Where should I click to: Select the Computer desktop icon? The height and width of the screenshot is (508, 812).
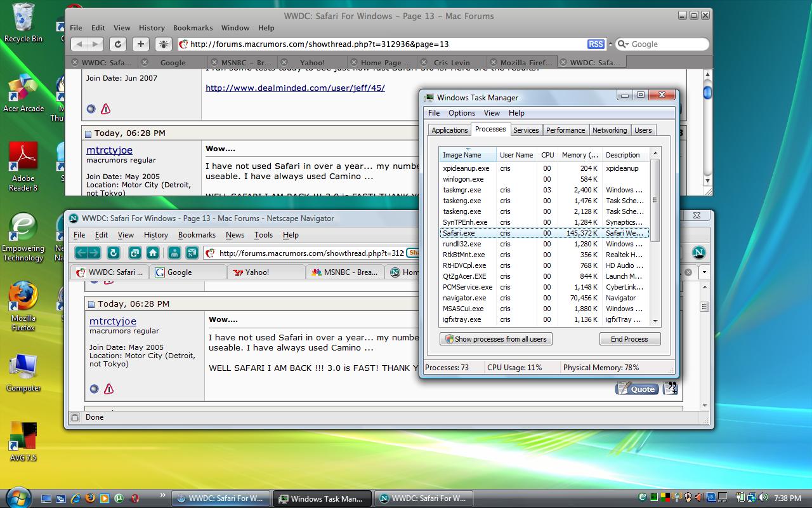pos(23,373)
